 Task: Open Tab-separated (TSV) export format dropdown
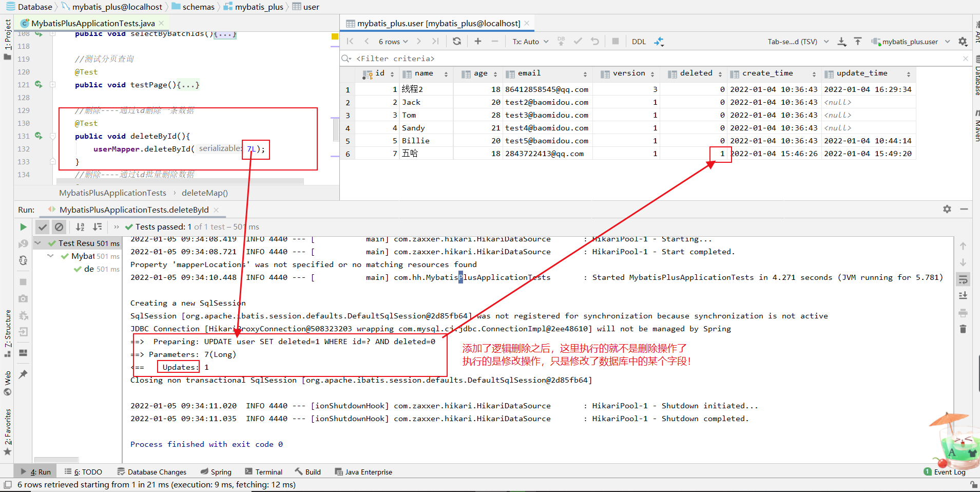point(798,42)
